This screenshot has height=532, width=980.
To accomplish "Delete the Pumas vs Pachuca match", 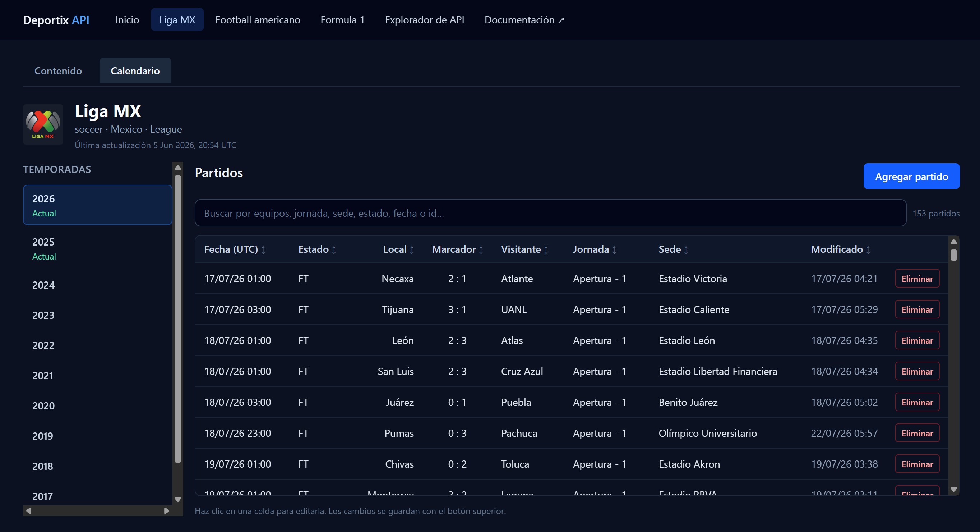I will pos(917,433).
